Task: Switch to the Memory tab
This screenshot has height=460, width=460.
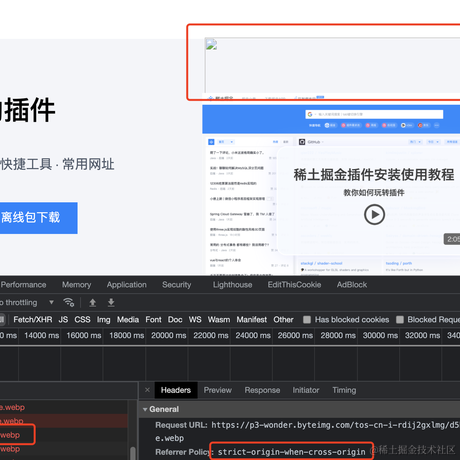Action: tap(76, 285)
